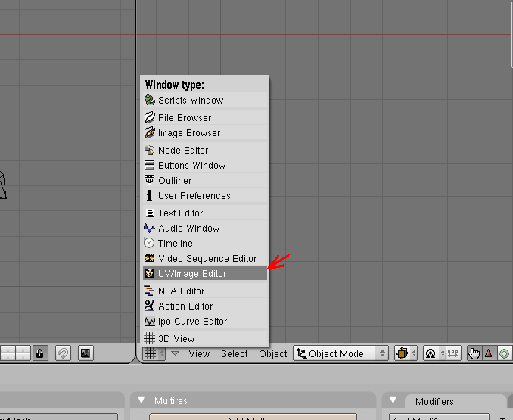
Task: Enable the red triangle translate manipulator
Action: tap(489, 353)
